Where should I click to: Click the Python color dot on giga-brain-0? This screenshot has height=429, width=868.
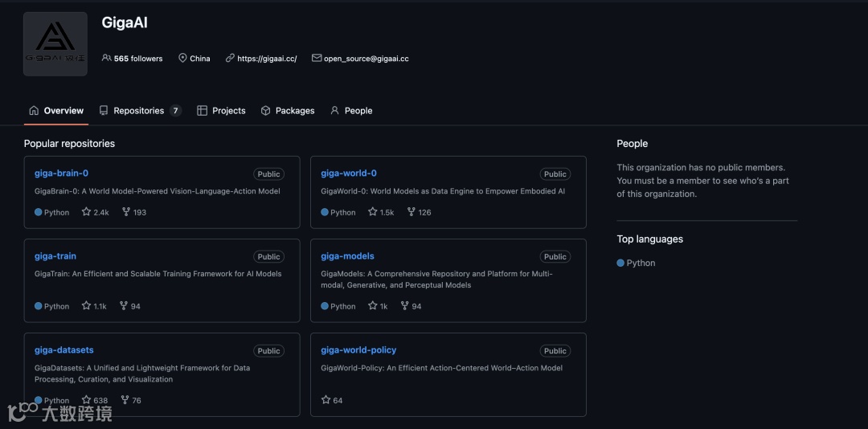tap(39, 212)
